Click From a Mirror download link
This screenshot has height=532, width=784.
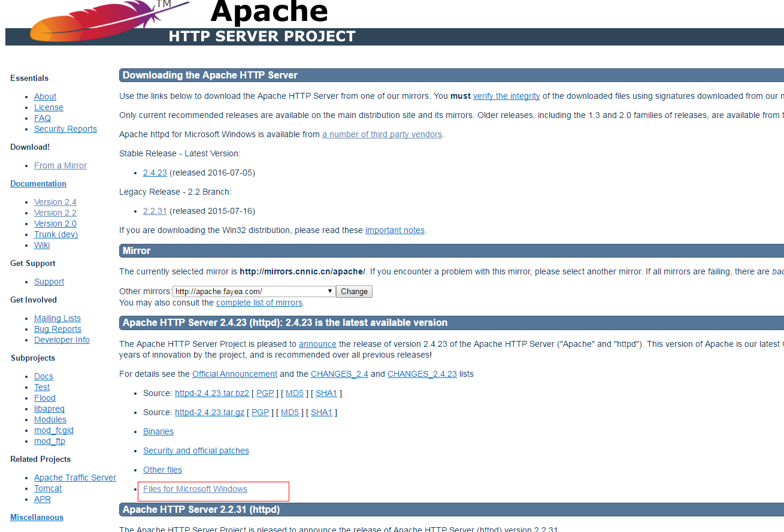[60, 165]
